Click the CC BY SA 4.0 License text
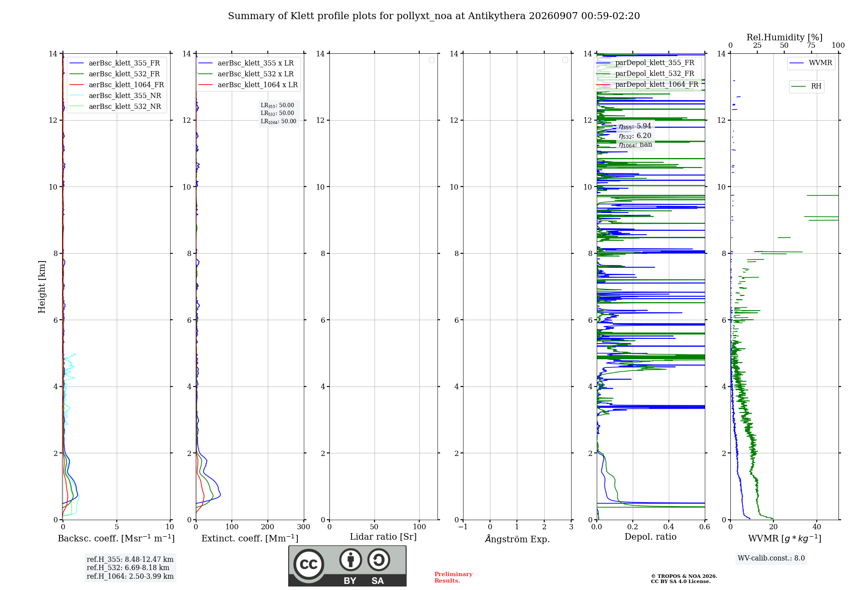 point(681,581)
